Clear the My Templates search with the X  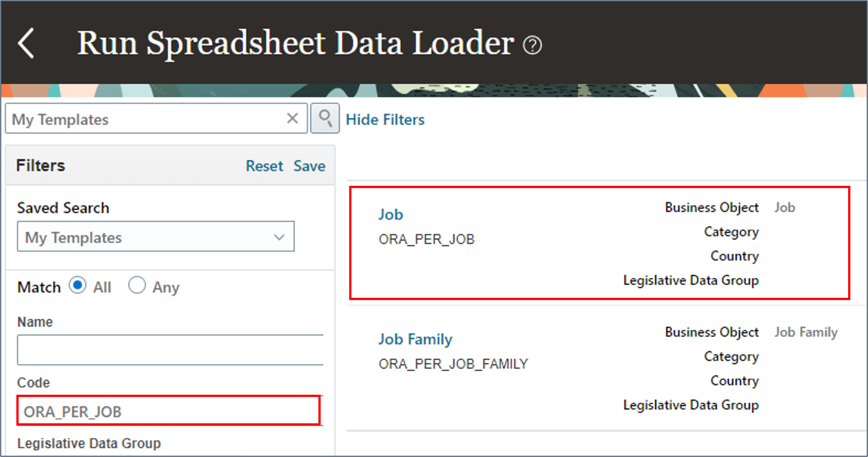click(292, 118)
